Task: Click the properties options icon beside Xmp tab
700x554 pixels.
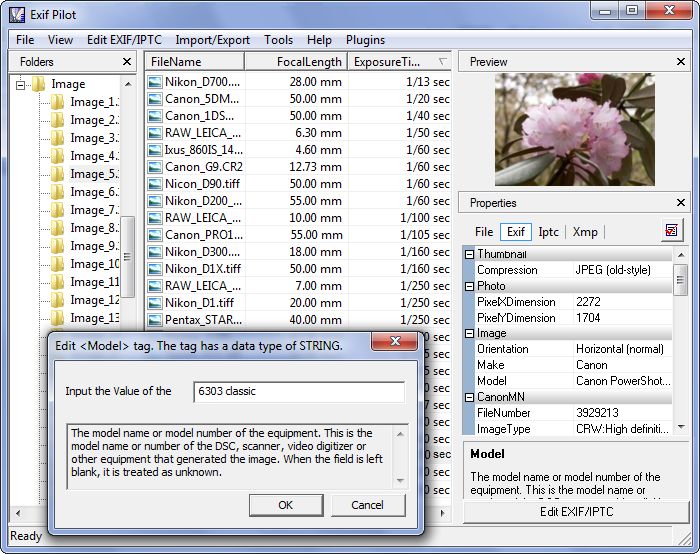Action: click(x=673, y=232)
